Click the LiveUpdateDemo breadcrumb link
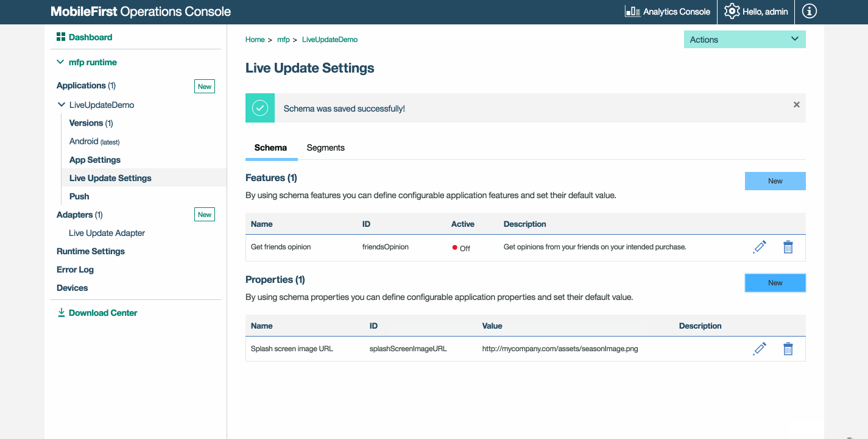The image size is (868, 439). 330,40
